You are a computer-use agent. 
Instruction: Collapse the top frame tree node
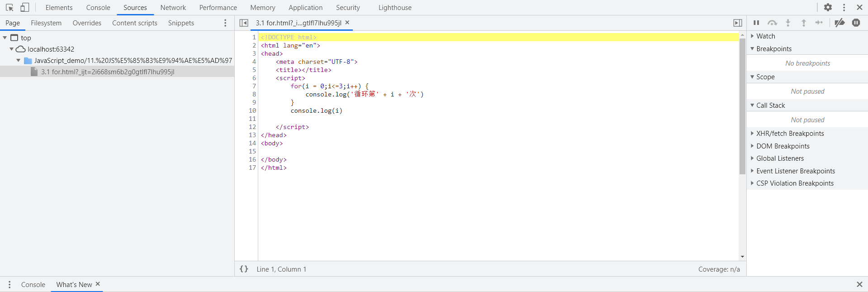point(5,38)
